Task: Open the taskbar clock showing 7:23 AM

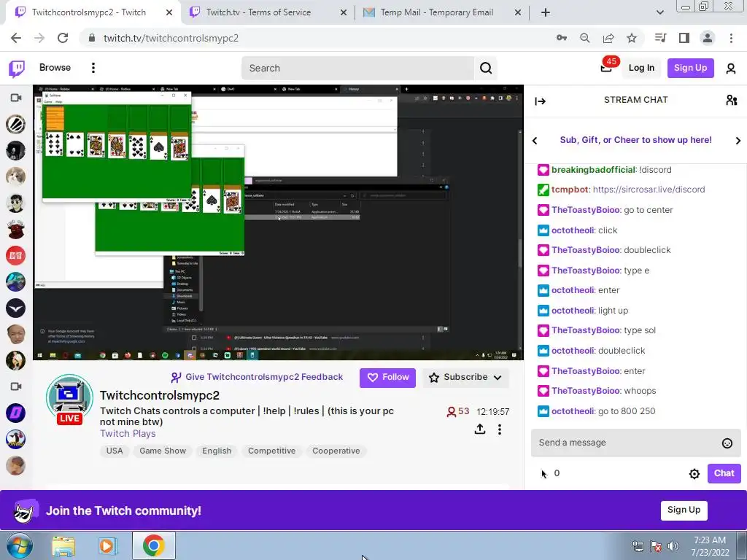Action: [710, 546]
